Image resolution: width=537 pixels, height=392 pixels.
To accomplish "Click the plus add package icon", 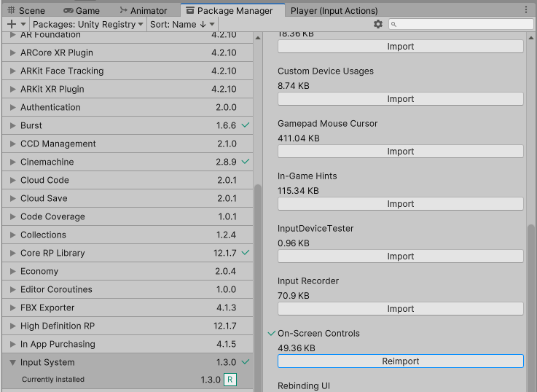I will pyautogui.click(x=12, y=24).
